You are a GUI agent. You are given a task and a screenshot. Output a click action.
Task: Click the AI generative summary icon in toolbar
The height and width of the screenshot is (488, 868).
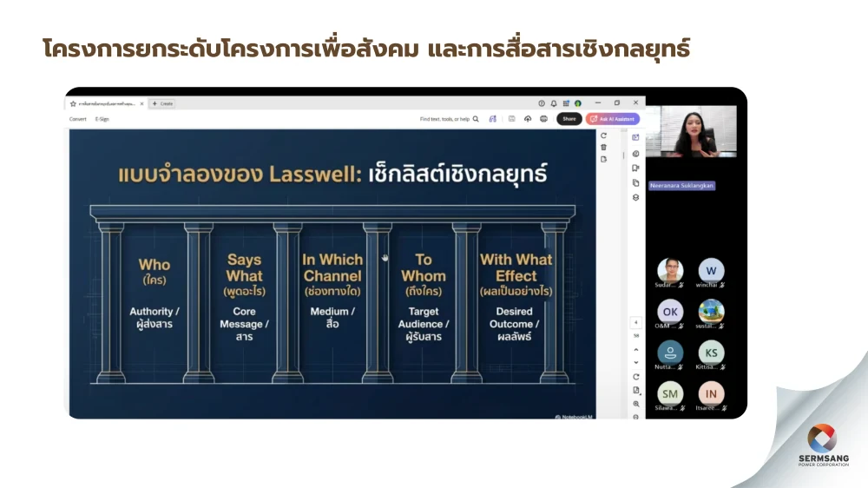click(x=493, y=119)
